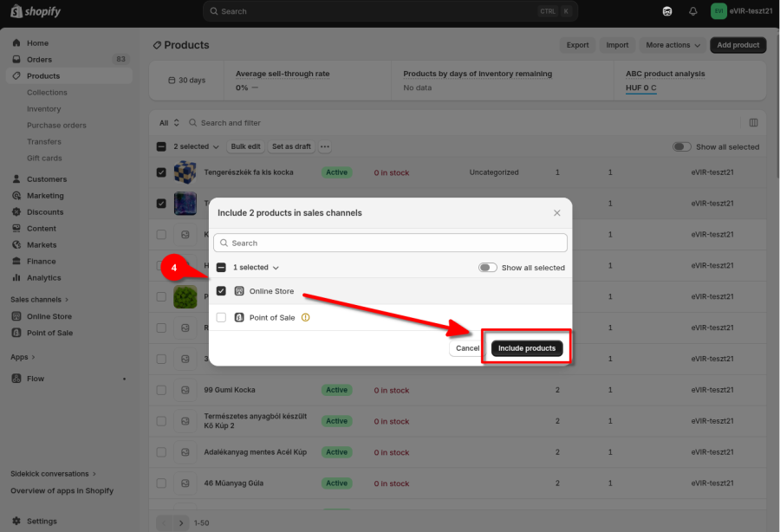The image size is (780, 532).
Task: Click the select-all checkbox in dialog header
Action: pos(221,268)
